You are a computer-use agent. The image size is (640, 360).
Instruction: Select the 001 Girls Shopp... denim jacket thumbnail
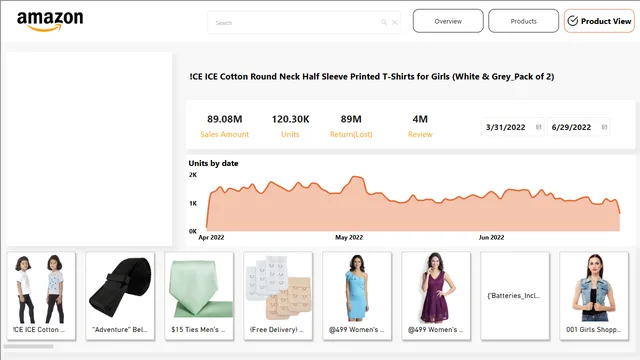click(594, 296)
